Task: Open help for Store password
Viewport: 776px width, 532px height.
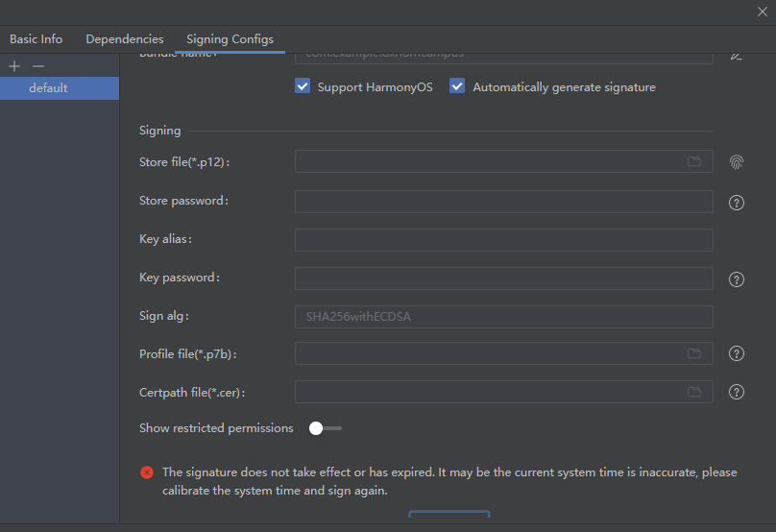Action: coord(737,203)
